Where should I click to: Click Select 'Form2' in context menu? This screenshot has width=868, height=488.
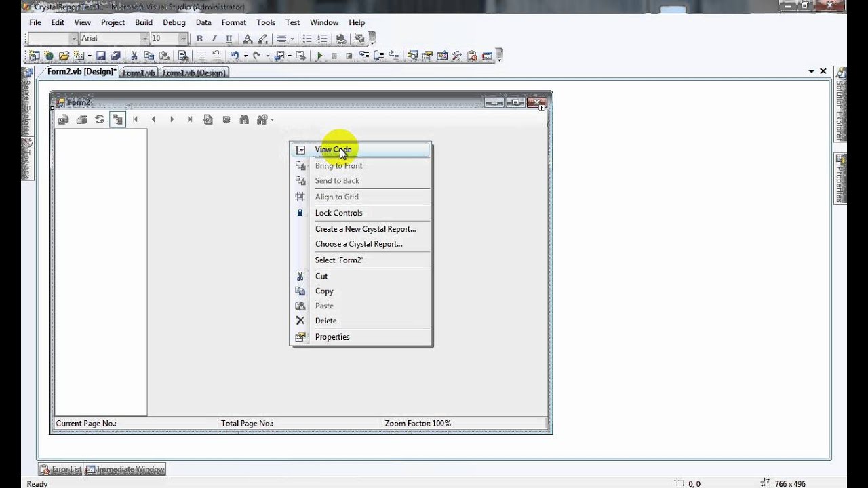(x=361, y=260)
